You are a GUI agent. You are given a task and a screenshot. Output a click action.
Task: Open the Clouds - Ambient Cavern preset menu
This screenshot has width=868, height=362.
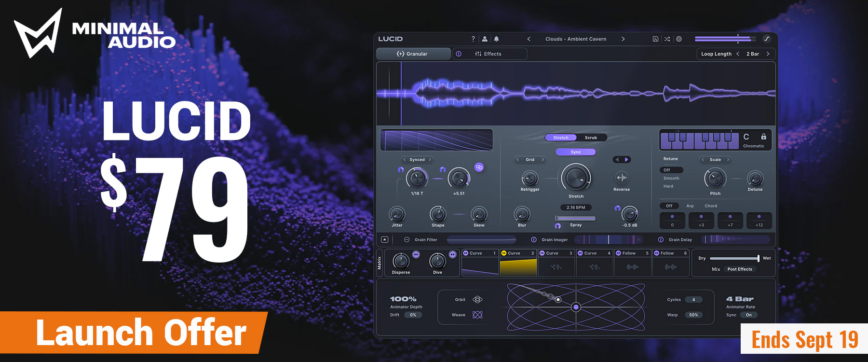pyautogui.click(x=576, y=39)
